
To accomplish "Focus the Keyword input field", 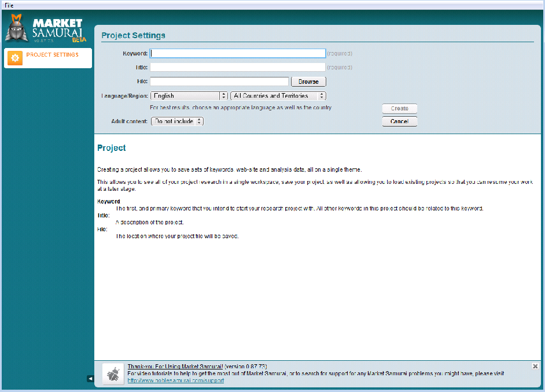I will 238,53.
